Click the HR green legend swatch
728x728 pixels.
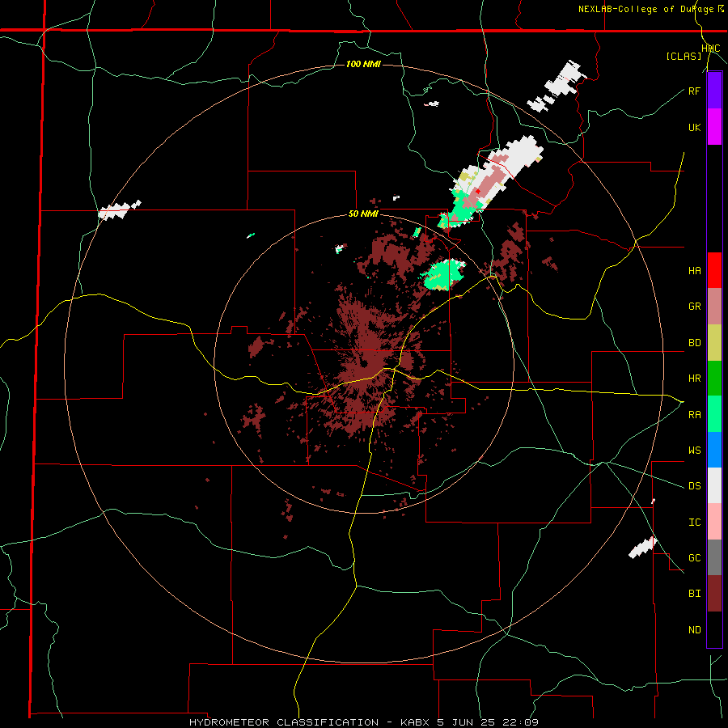pos(714,379)
